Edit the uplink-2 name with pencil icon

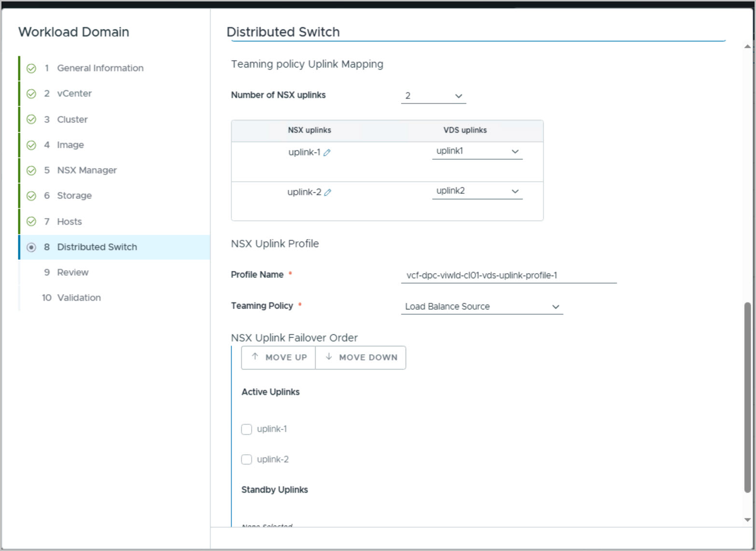pyautogui.click(x=328, y=192)
